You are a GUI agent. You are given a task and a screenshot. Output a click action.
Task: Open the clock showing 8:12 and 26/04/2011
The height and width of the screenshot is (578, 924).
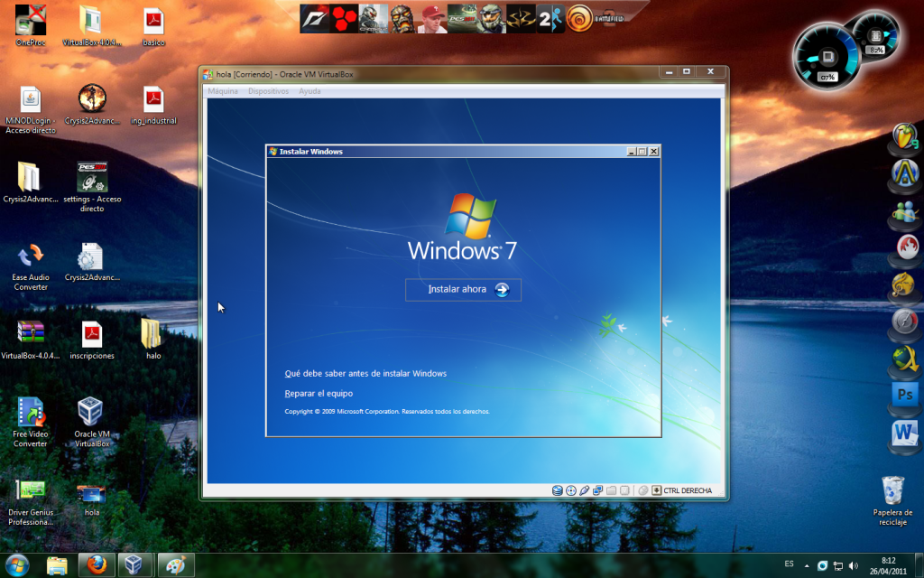(x=889, y=565)
